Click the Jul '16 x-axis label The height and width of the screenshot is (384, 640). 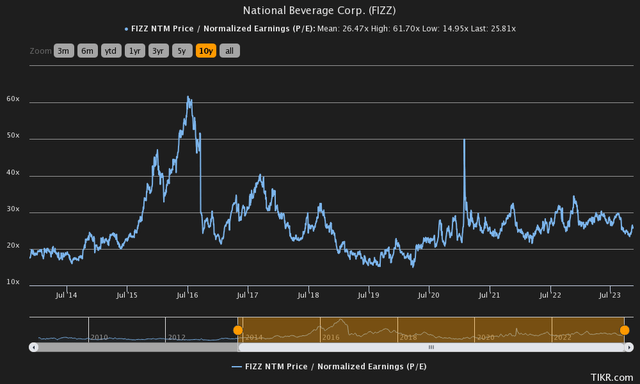187,295
